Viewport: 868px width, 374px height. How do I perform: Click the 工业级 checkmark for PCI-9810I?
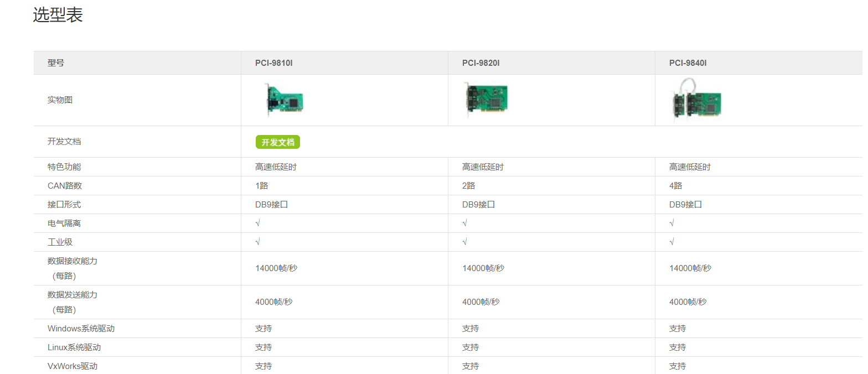(x=258, y=242)
